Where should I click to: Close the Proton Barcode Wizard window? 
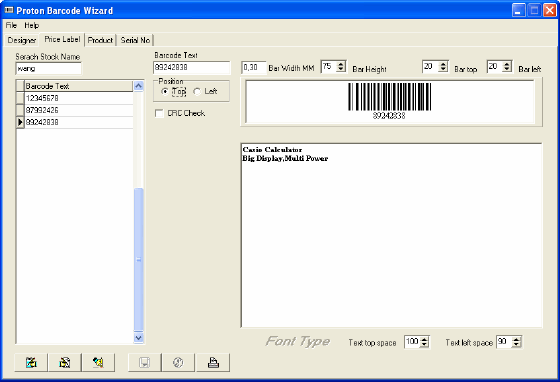(x=549, y=10)
